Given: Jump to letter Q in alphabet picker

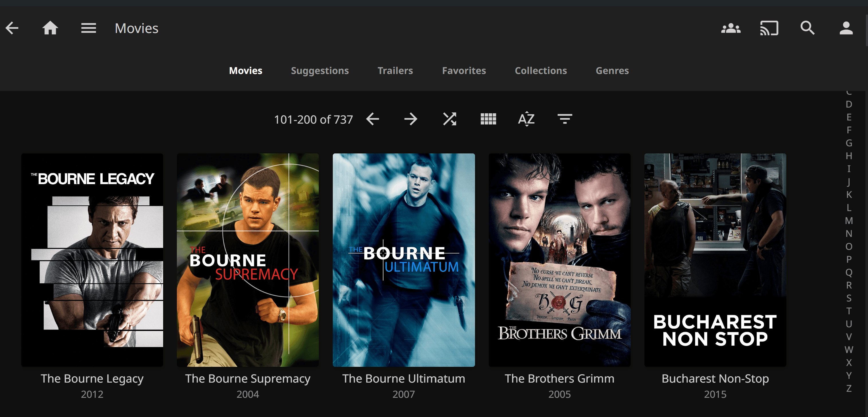Looking at the screenshot, I should [x=849, y=272].
